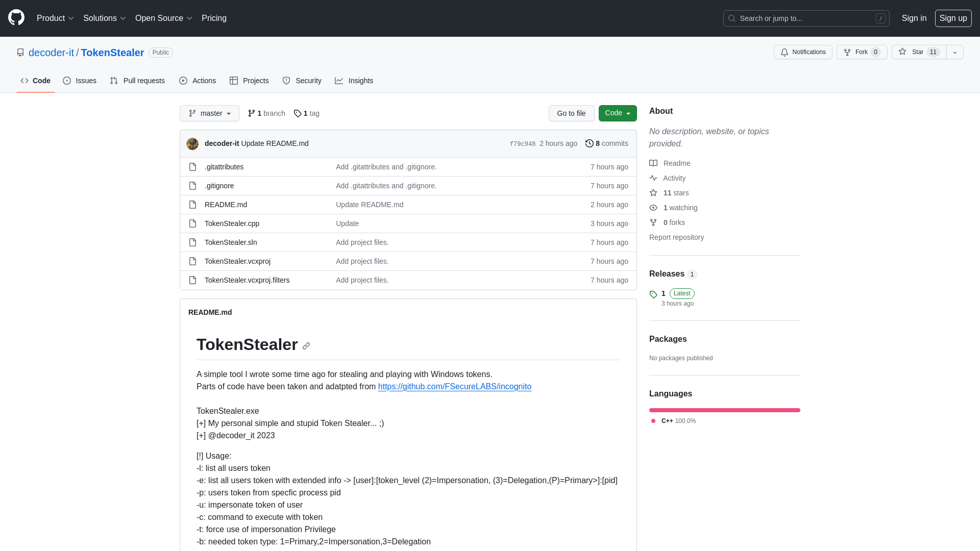Click the Latest release badge
The image size is (980, 551).
(682, 293)
